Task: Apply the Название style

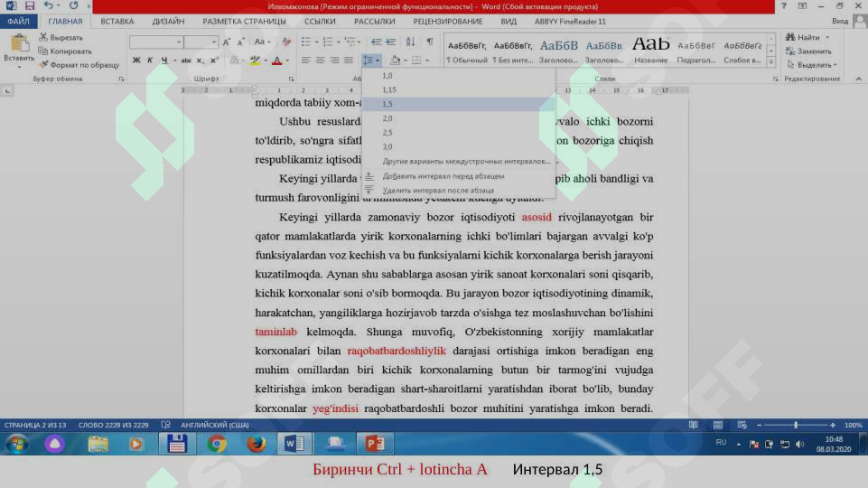Action: (x=651, y=51)
